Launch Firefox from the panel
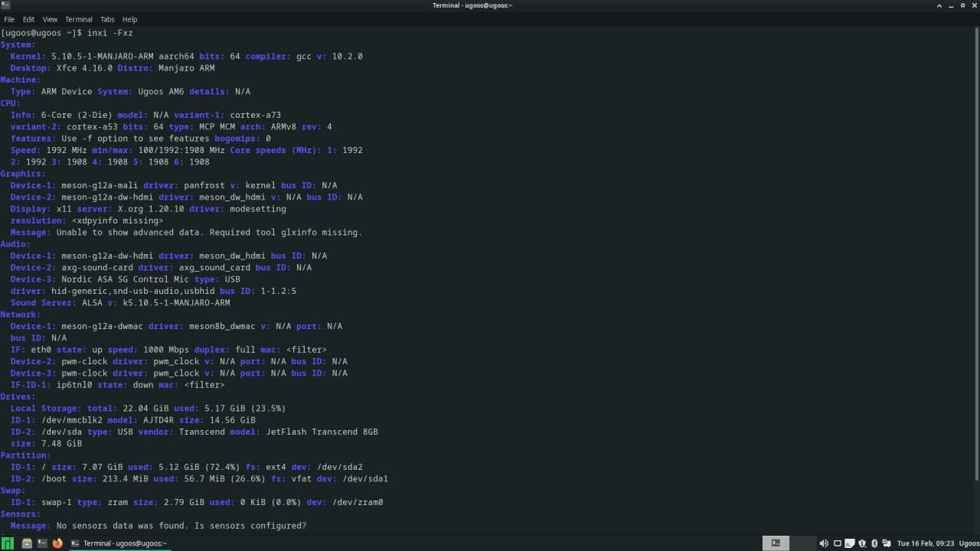Viewport: 980px width, 551px height. 57,543
